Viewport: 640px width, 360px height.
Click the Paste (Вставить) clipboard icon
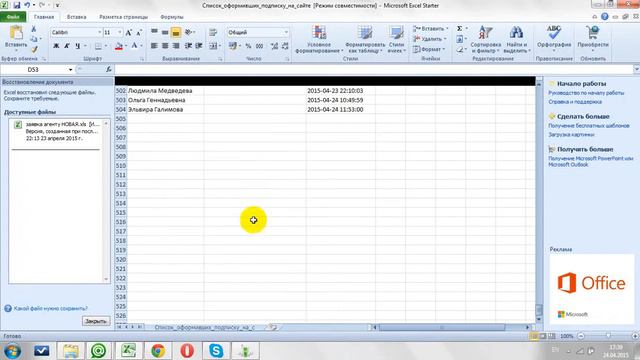pos(16,33)
